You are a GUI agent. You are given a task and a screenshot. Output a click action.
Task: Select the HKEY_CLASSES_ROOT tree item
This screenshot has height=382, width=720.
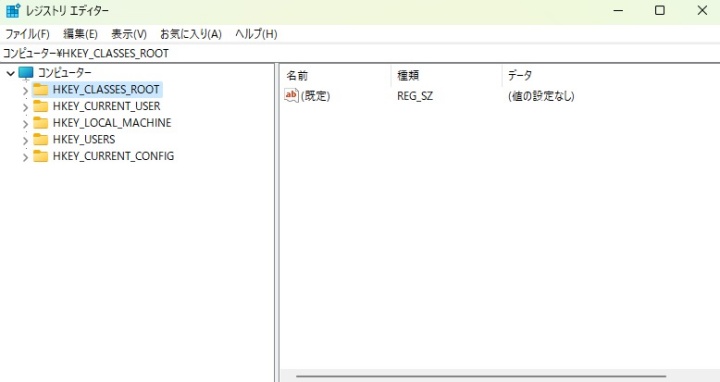pyautogui.click(x=106, y=89)
